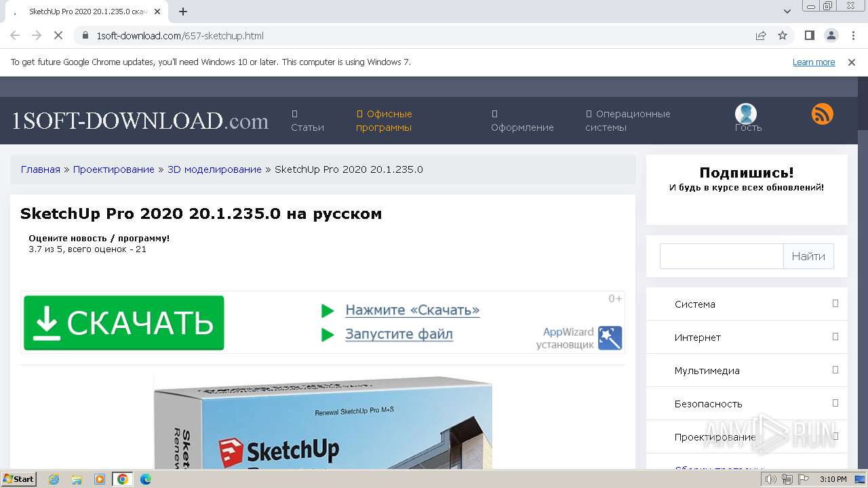Open the Chrome profile icon
The height and width of the screenshot is (488, 868).
coord(831,36)
